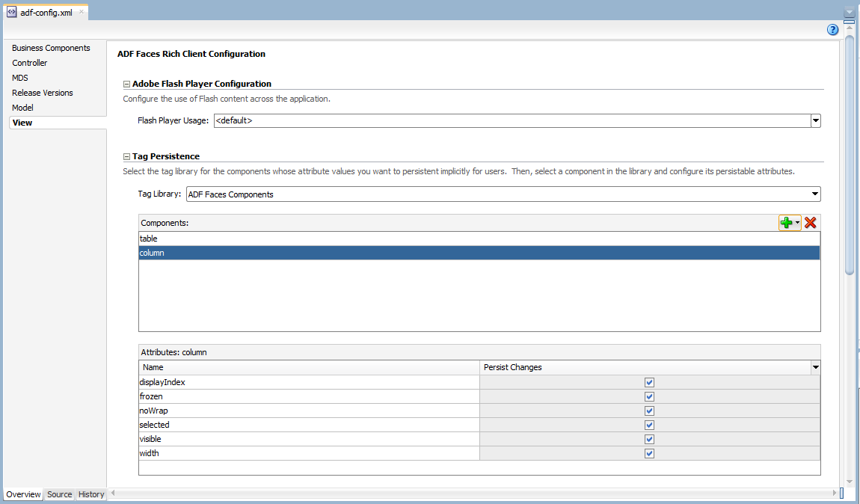The height and width of the screenshot is (504, 860).
Task: Click the green plus add component icon
Action: pyautogui.click(x=786, y=223)
